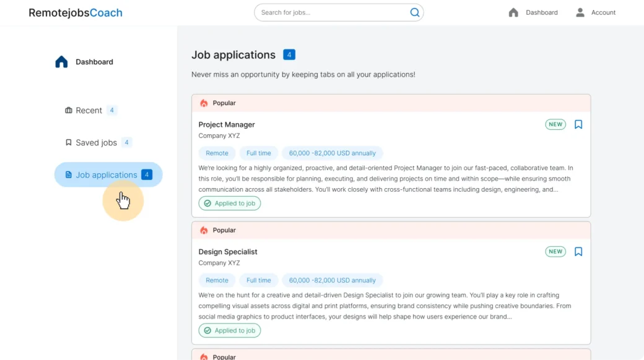
Task: Open the Recent section in sidebar
Action: click(89, 110)
